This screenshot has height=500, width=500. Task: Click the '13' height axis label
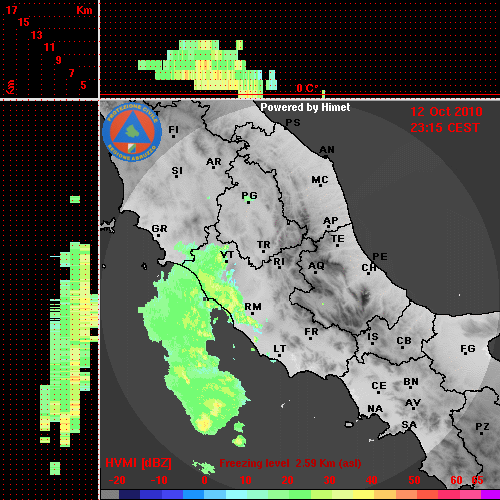37,35
